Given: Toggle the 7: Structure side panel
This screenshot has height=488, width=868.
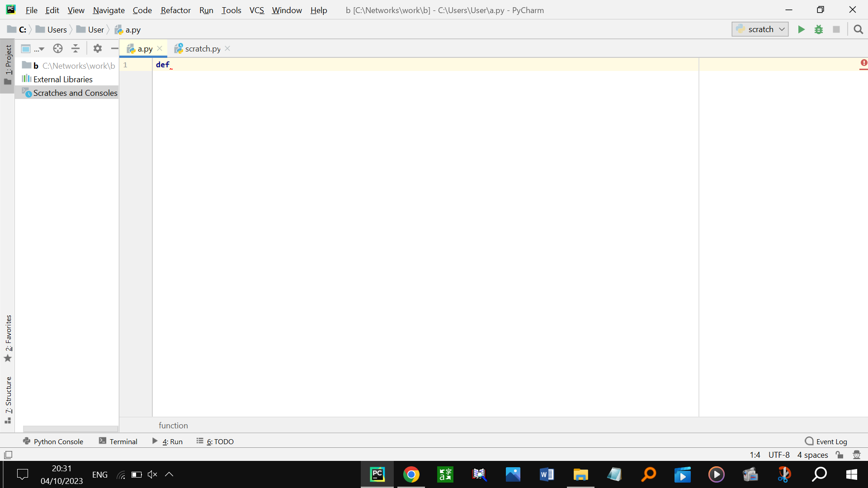Looking at the screenshot, I should click(x=8, y=400).
